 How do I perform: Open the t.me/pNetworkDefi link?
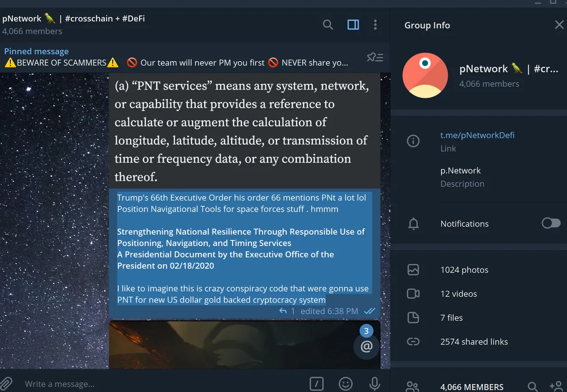click(477, 135)
